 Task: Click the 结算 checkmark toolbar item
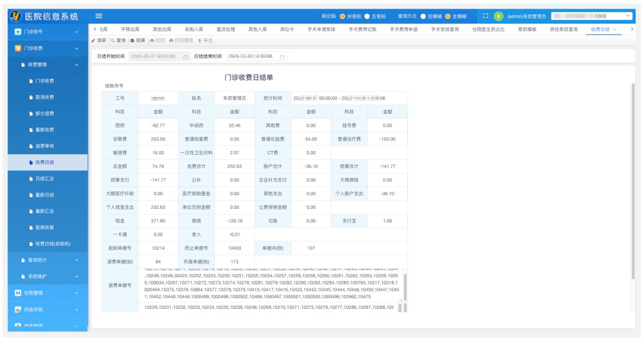pyautogui.click(x=138, y=40)
